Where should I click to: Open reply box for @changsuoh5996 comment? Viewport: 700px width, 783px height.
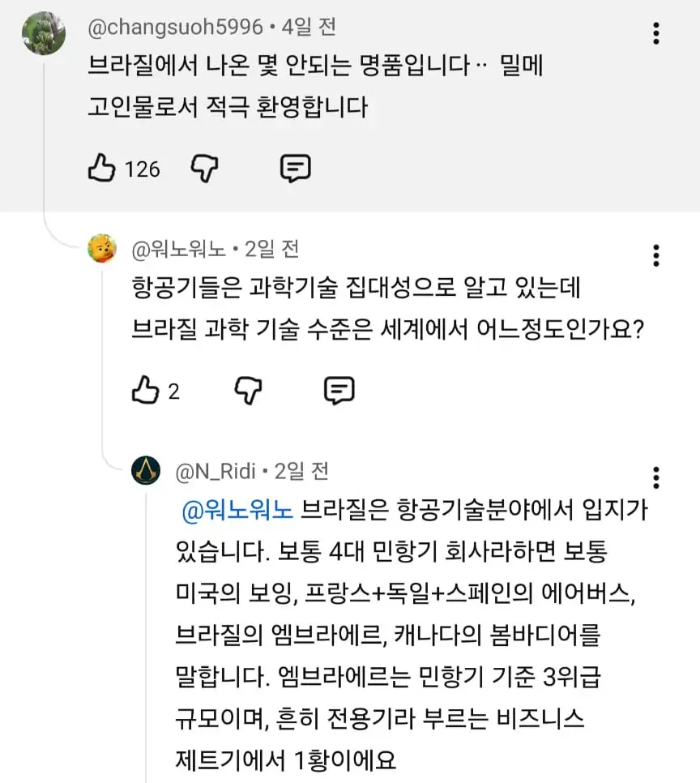[x=295, y=169]
